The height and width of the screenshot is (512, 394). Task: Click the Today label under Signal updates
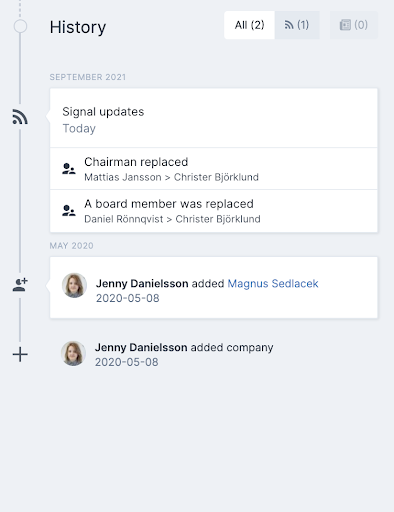pos(79,128)
